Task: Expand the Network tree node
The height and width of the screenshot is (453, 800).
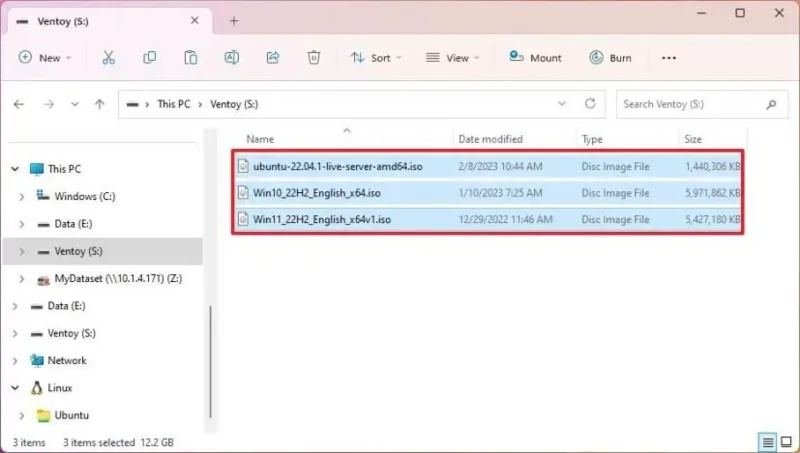Action: tap(15, 361)
